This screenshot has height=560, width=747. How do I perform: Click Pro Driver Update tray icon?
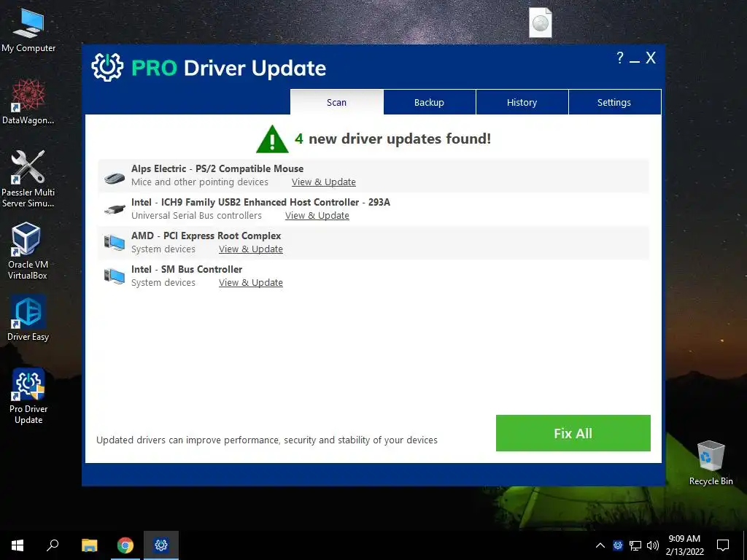click(618, 545)
